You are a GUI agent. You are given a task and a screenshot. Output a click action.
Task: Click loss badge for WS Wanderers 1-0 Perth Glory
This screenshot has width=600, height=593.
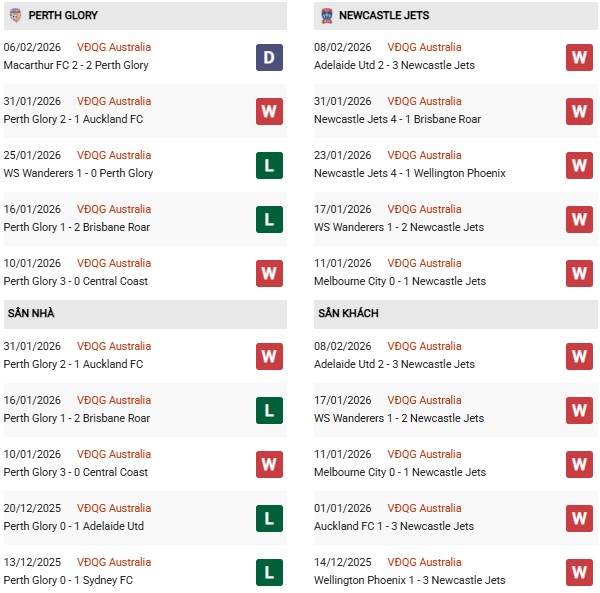click(269, 165)
